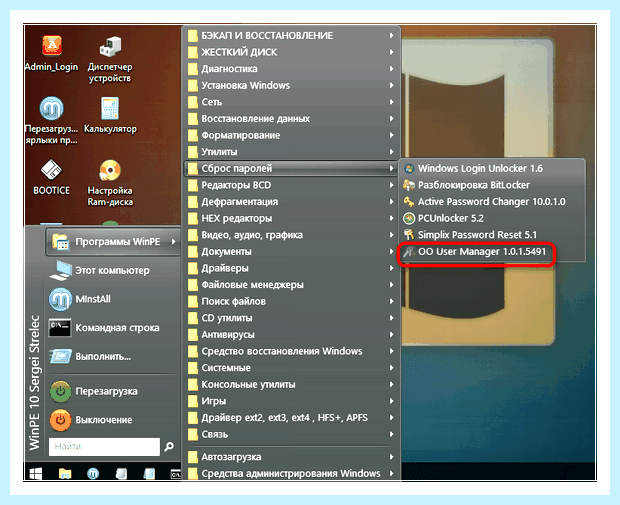Image resolution: width=620 pixels, height=505 pixels.
Task: Open the HEX редакторы menu folder
Action: click(x=291, y=218)
